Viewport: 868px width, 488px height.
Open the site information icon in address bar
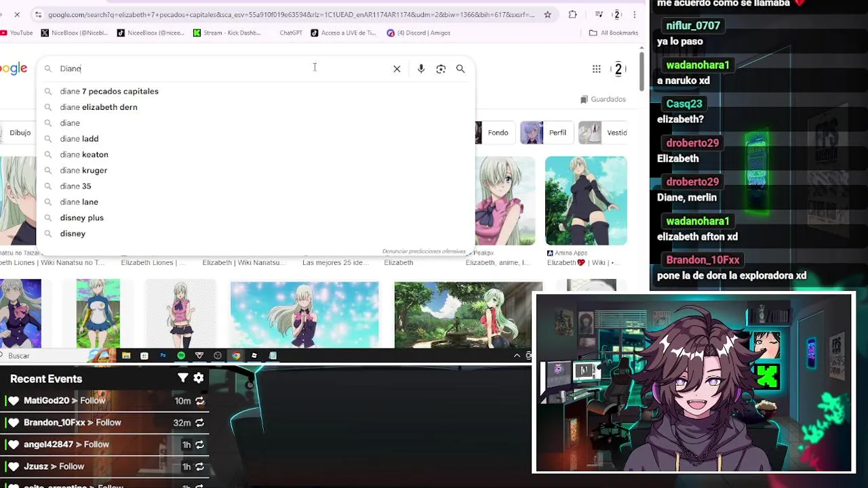pos(39,14)
